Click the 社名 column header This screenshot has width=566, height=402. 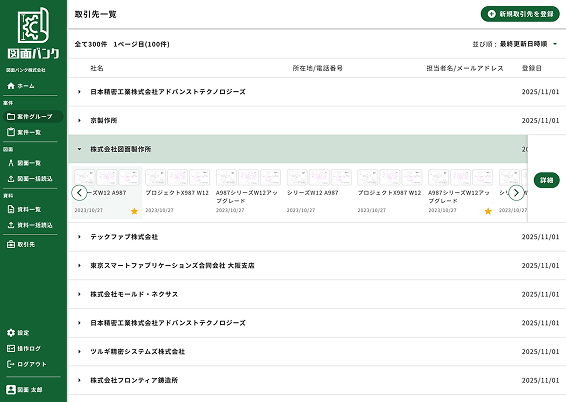[x=97, y=68]
